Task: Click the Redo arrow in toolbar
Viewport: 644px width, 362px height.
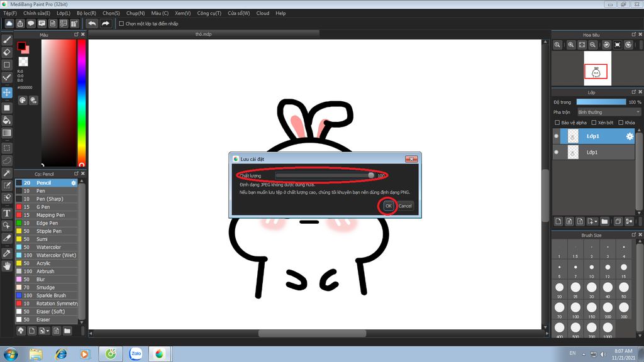Action: click(x=106, y=24)
